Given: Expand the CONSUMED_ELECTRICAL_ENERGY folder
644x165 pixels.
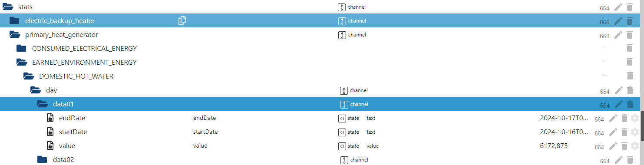Looking at the screenshot, I should pyautogui.click(x=21, y=48).
